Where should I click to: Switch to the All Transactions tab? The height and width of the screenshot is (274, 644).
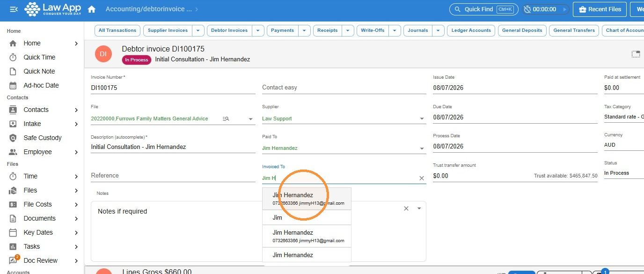click(x=117, y=30)
